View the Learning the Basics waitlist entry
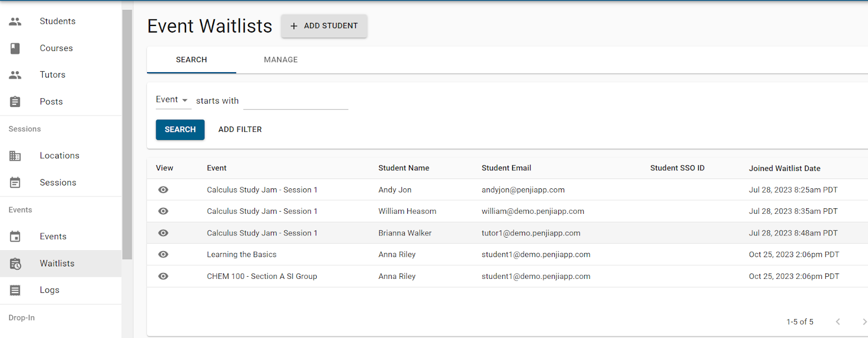 pyautogui.click(x=163, y=254)
